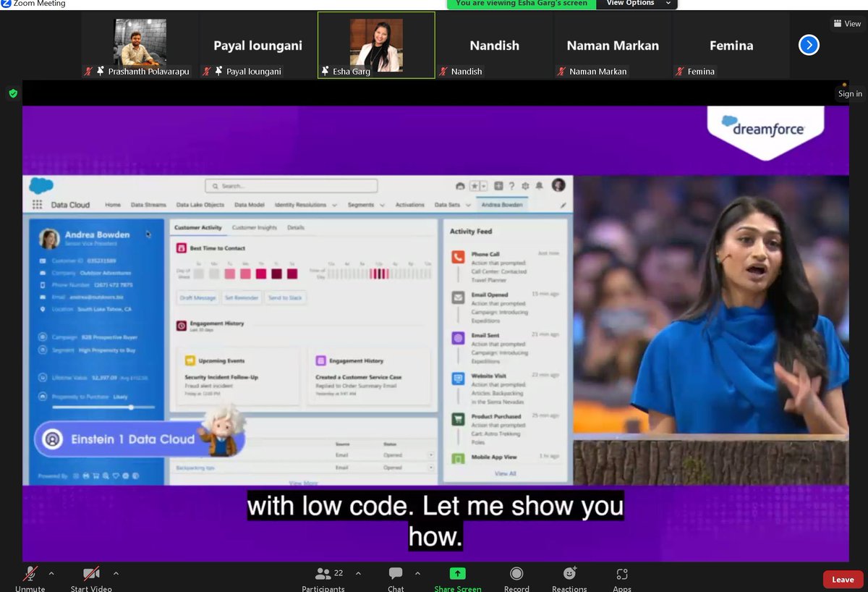Switch to Customer Activity tab
The image size is (868, 592).
(197, 227)
